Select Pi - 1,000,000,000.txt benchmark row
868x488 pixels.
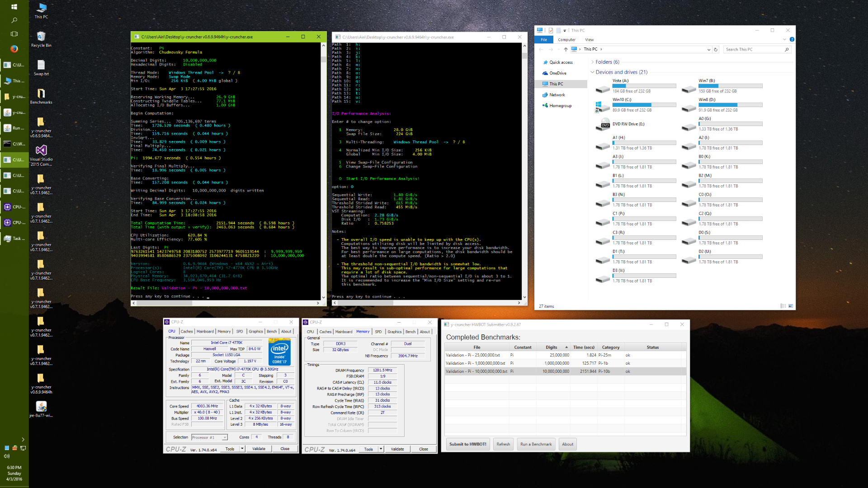click(x=565, y=363)
